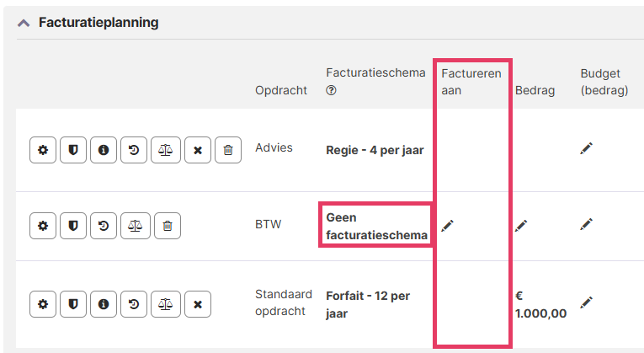Image resolution: width=644 pixels, height=353 pixels.
Task: Collapse the Facturatieplanning section
Action: pyautogui.click(x=24, y=23)
